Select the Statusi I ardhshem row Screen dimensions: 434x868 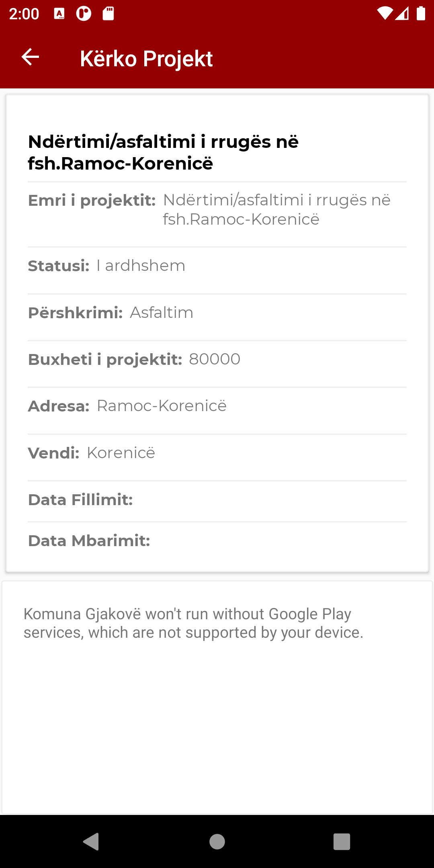click(217, 270)
